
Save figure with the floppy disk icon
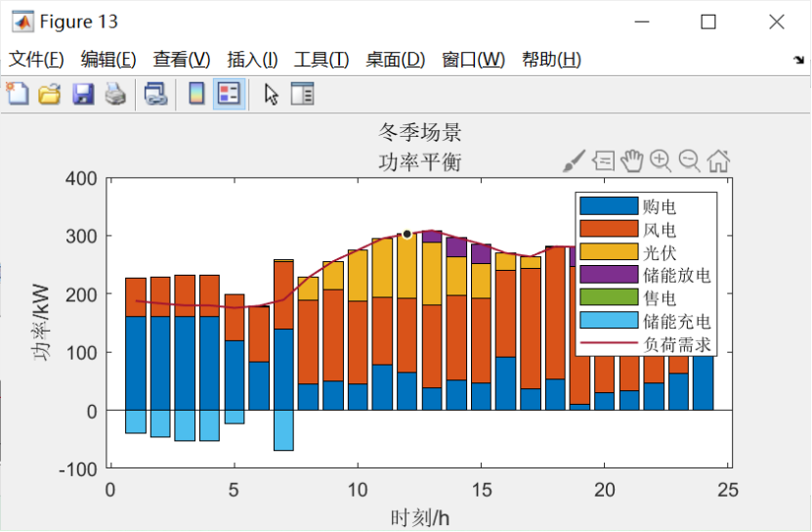[83, 94]
